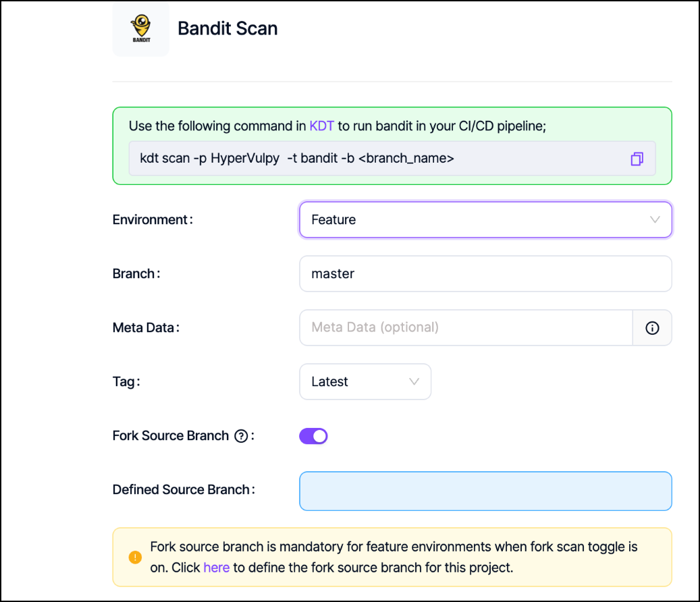Copy the kdt scan command
This screenshot has width=700, height=602.
[637, 159]
